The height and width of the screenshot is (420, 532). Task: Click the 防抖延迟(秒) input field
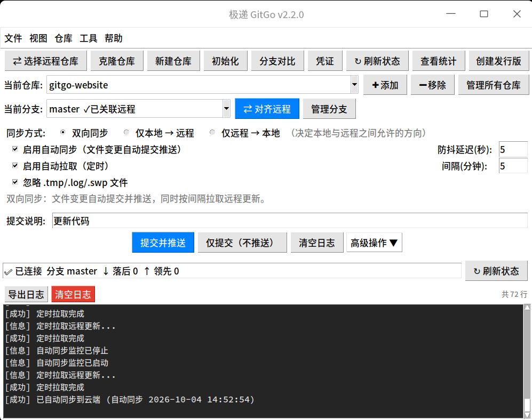[x=513, y=149]
